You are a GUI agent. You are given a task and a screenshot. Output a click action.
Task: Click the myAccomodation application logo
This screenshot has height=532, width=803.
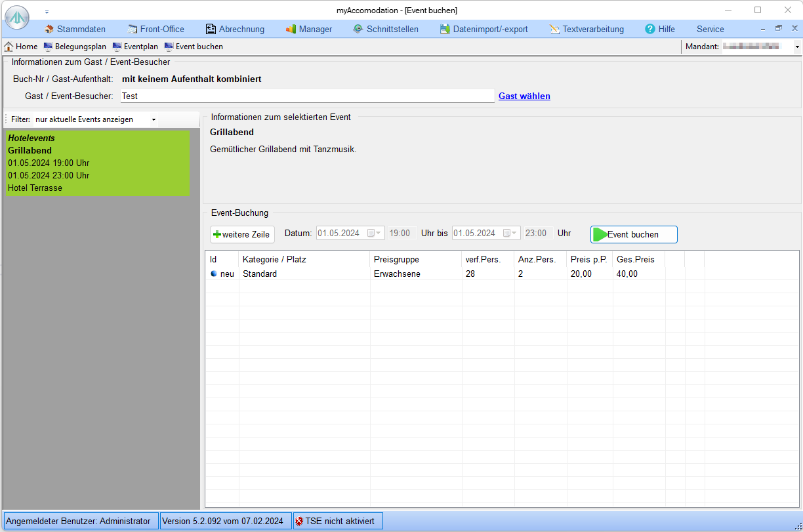coord(17,18)
